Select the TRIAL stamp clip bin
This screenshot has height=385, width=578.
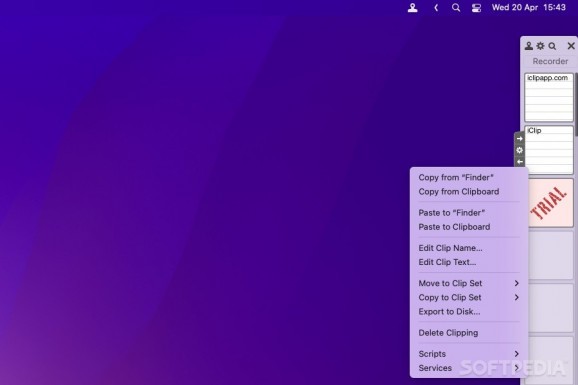(551, 203)
